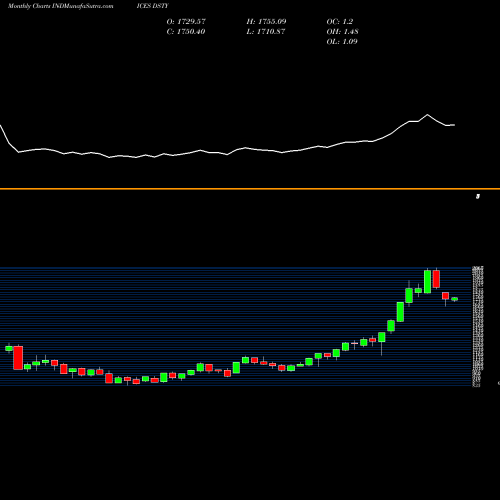Image resolution: width=500 pixels, height=500 pixels.
Task: Click the 'OL: 1.09' reading
Action: 342,42
